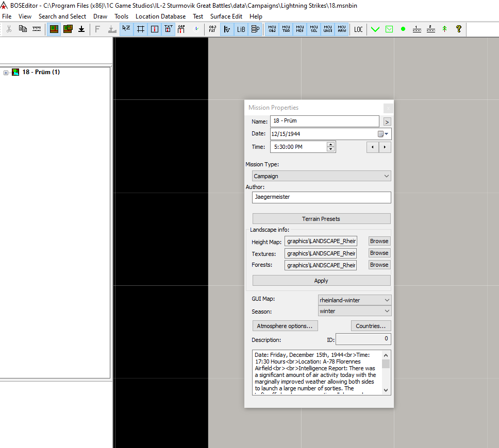Screen dimensions: 499x448
Task: Increase time with the up spinner arrow
Action: coord(330,144)
